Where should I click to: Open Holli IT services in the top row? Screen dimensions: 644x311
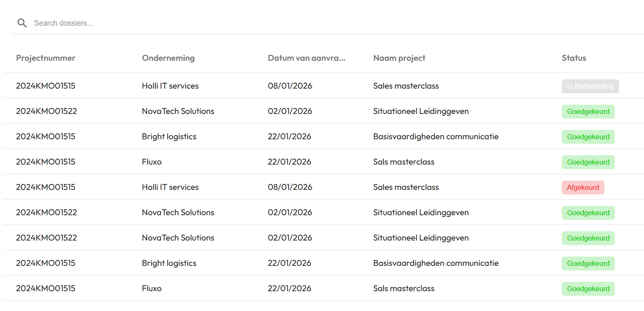pos(170,86)
